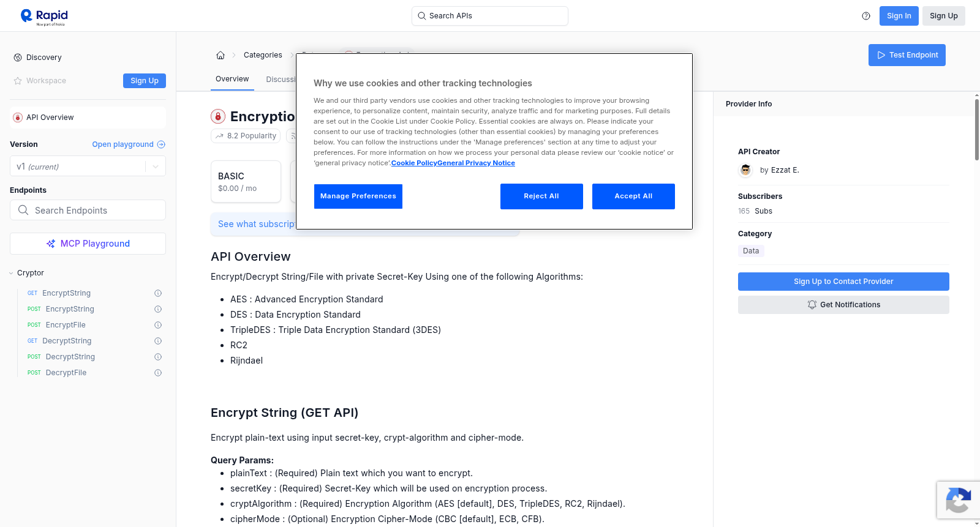
Task: Click the API Overview lock icon in sidebar
Action: click(x=18, y=118)
